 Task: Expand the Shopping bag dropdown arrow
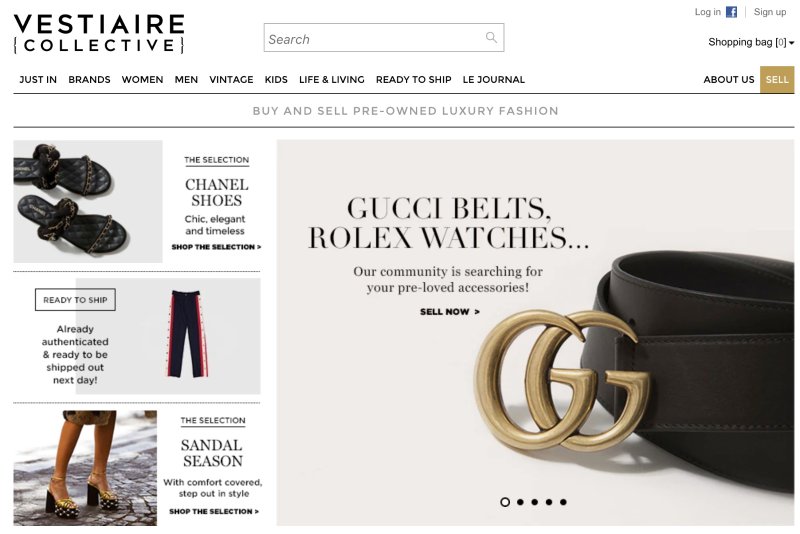[x=791, y=43]
